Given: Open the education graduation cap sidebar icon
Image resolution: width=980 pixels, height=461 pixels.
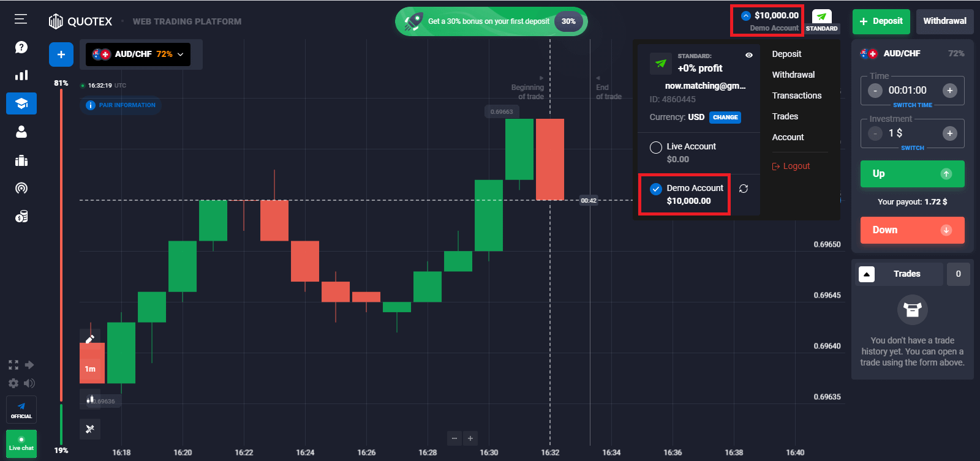Looking at the screenshot, I should click(21, 103).
